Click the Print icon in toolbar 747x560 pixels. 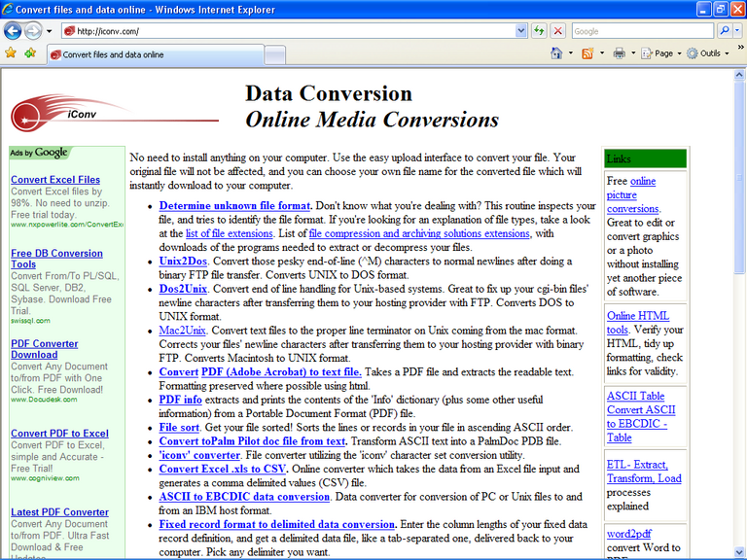pyautogui.click(x=619, y=53)
